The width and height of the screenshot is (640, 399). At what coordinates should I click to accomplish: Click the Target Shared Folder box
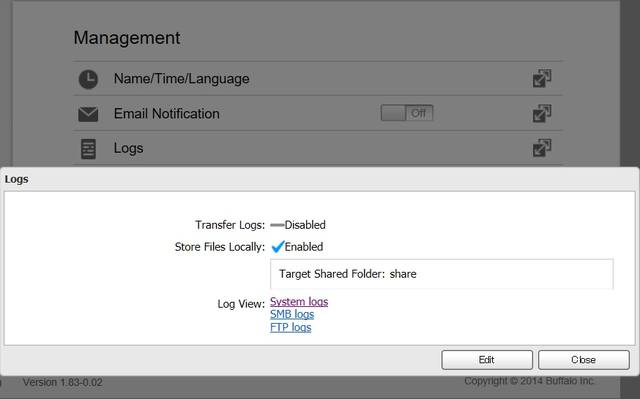[x=442, y=274]
